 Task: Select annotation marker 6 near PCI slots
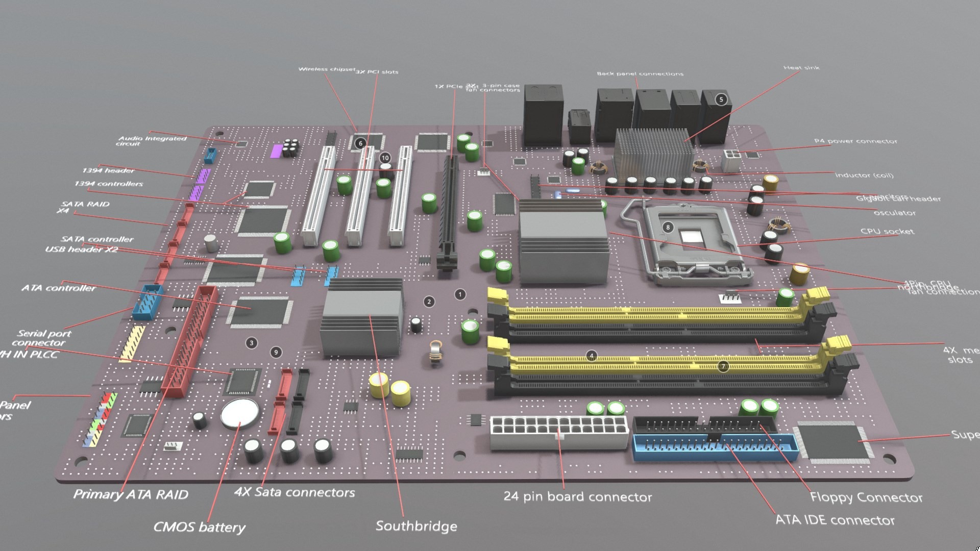(361, 143)
